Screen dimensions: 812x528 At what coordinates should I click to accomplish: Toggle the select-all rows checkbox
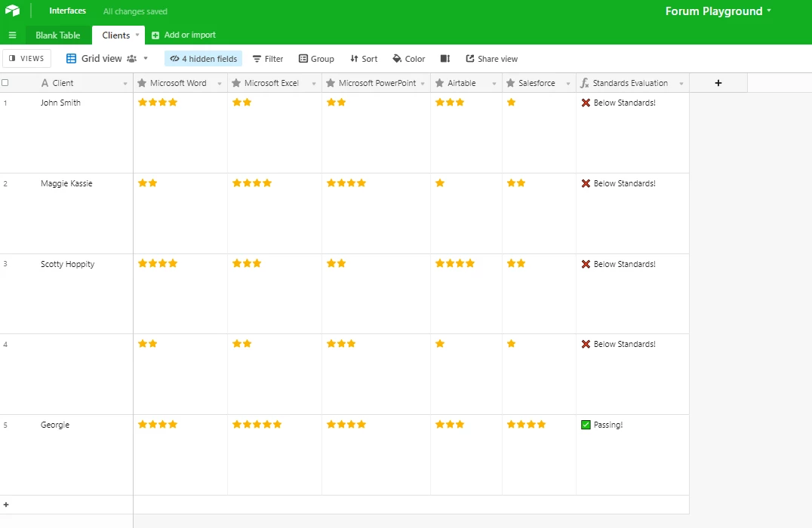[x=5, y=83]
